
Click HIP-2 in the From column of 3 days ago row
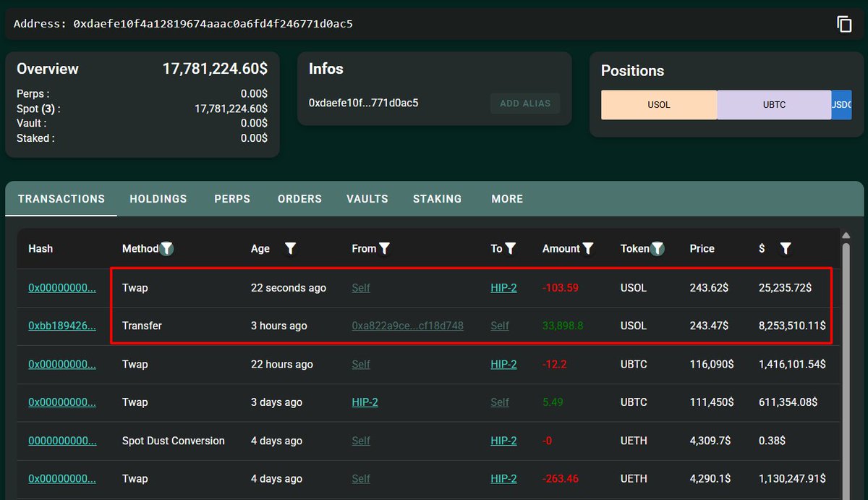tap(365, 402)
